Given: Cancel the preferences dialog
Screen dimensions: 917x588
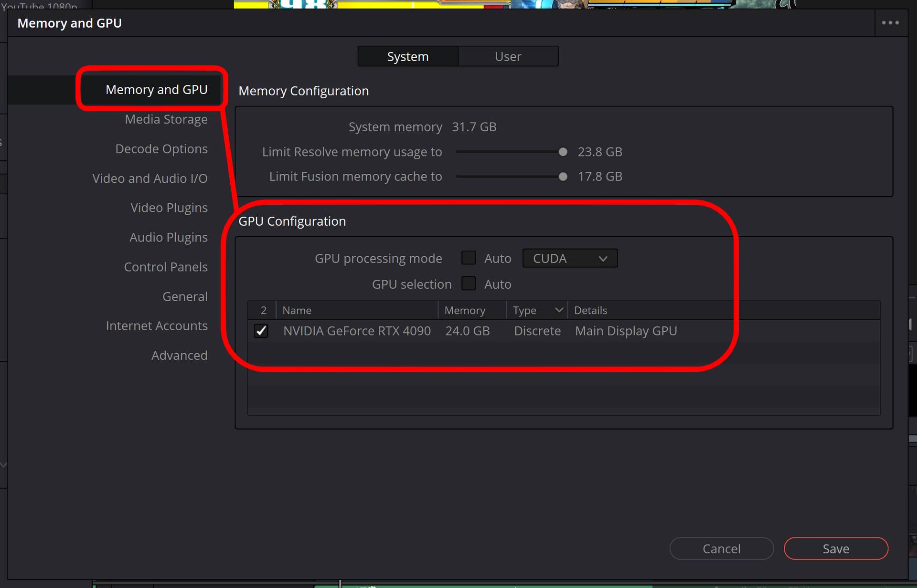Looking at the screenshot, I should tap(722, 548).
